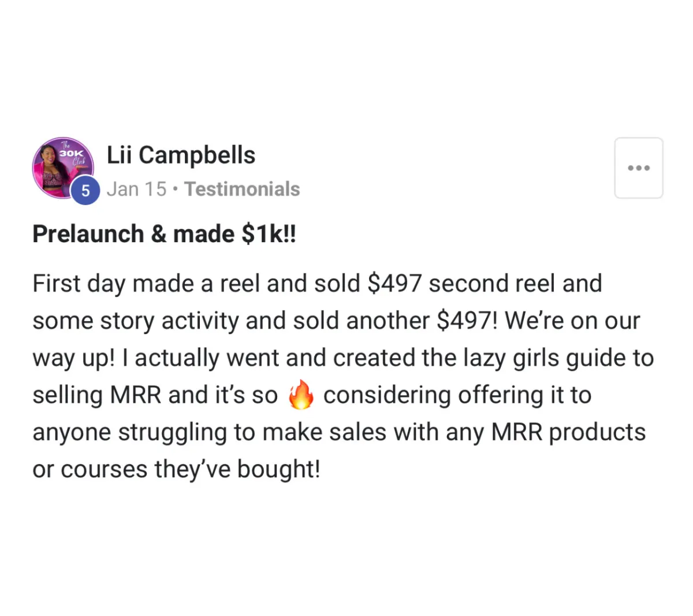
Task: Click the last line 'or courses they've bought!'
Action: pyautogui.click(x=176, y=469)
